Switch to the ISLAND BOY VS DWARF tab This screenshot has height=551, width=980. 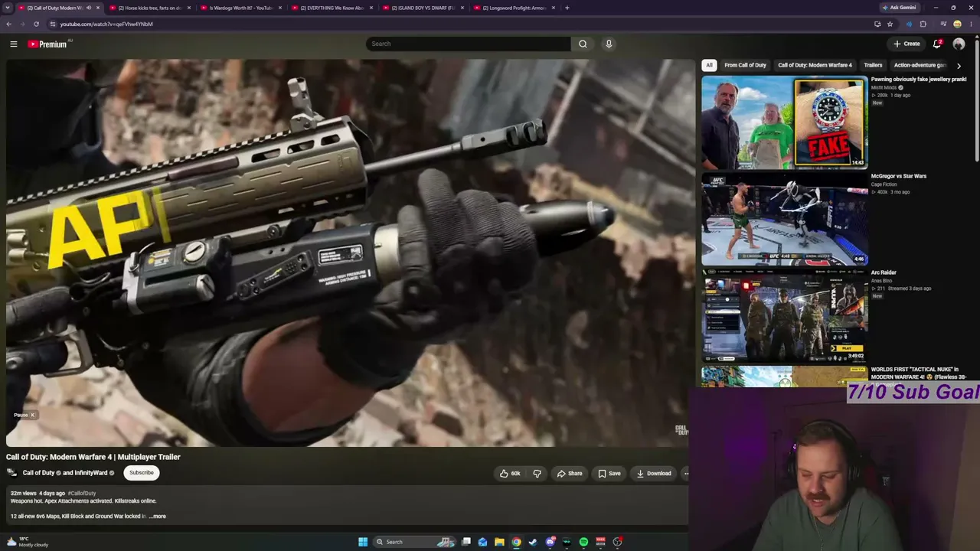point(422,8)
